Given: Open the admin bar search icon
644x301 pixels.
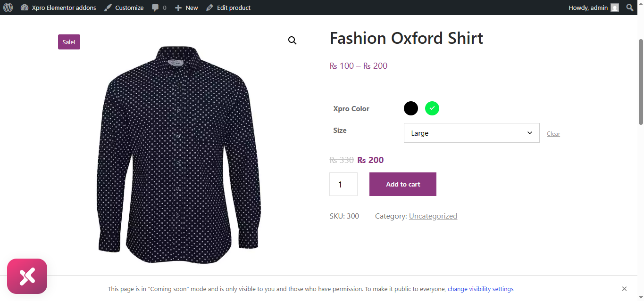Looking at the screenshot, I should tap(629, 8).
